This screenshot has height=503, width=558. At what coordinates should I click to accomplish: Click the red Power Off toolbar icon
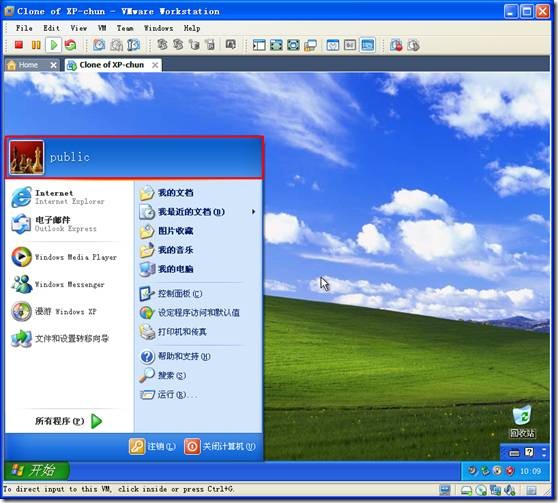click(19, 45)
